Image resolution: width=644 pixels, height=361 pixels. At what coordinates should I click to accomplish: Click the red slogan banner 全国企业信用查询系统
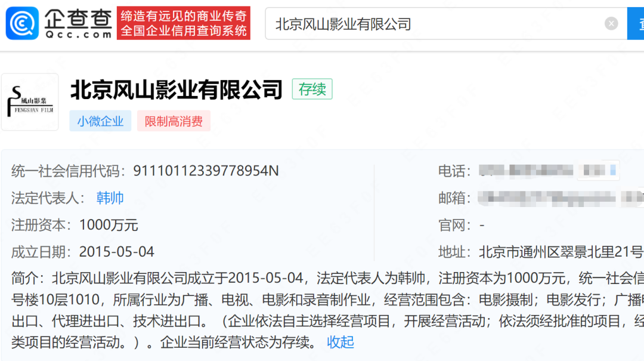184,23
